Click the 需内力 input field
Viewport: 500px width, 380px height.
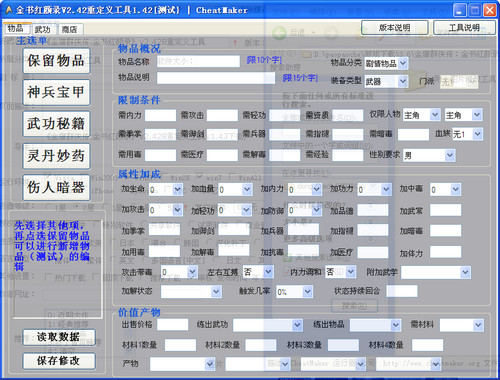coord(160,116)
